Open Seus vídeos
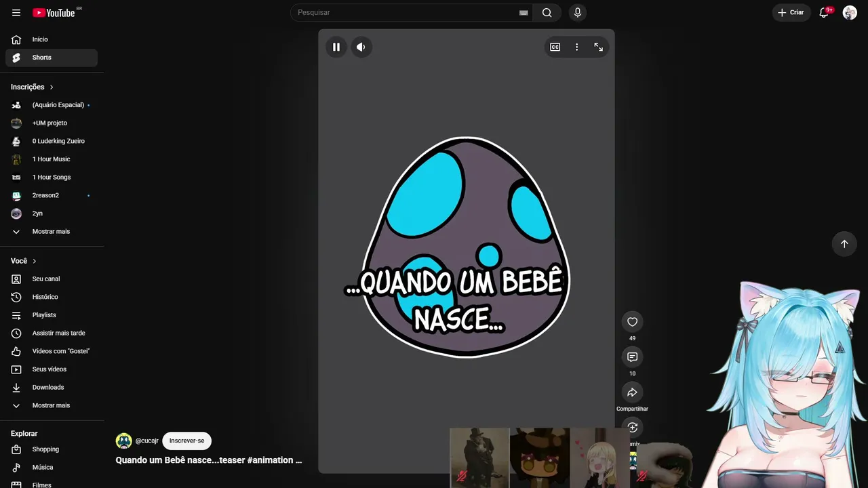The image size is (868, 488). point(52,369)
